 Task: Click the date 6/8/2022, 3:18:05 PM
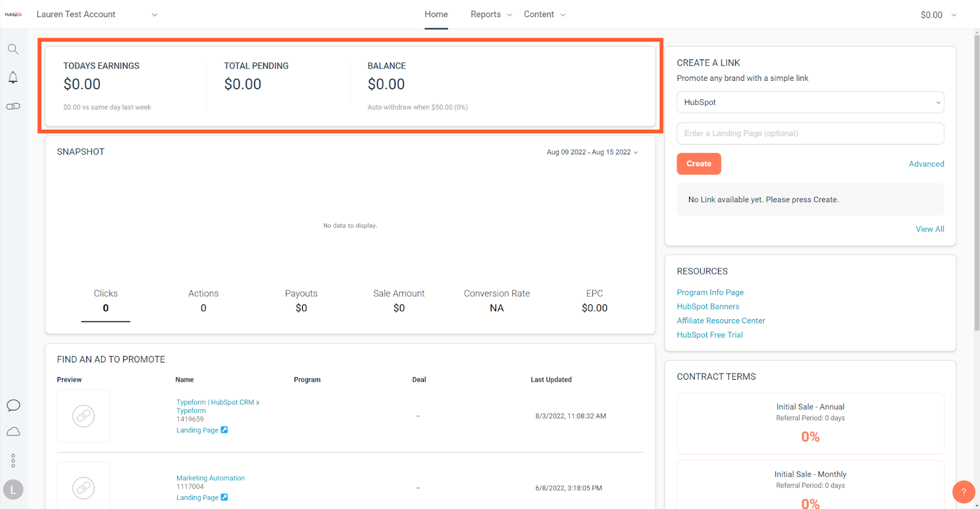coord(568,488)
